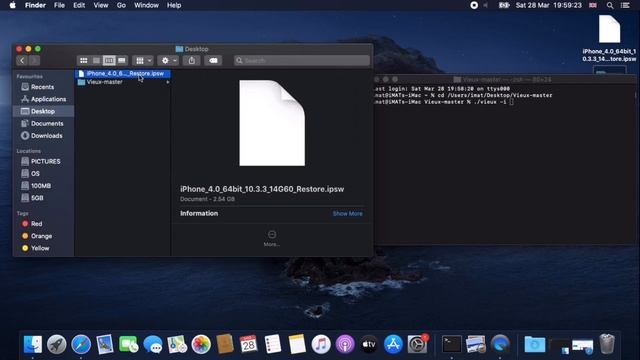Open the Go menu

point(121,5)
